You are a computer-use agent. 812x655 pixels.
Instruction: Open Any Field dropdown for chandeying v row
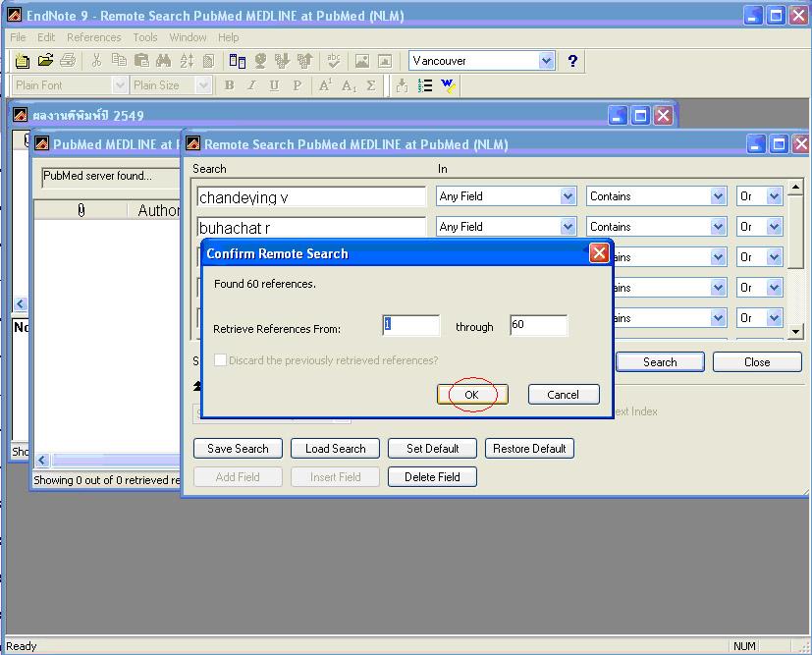(x=568, y=196)
